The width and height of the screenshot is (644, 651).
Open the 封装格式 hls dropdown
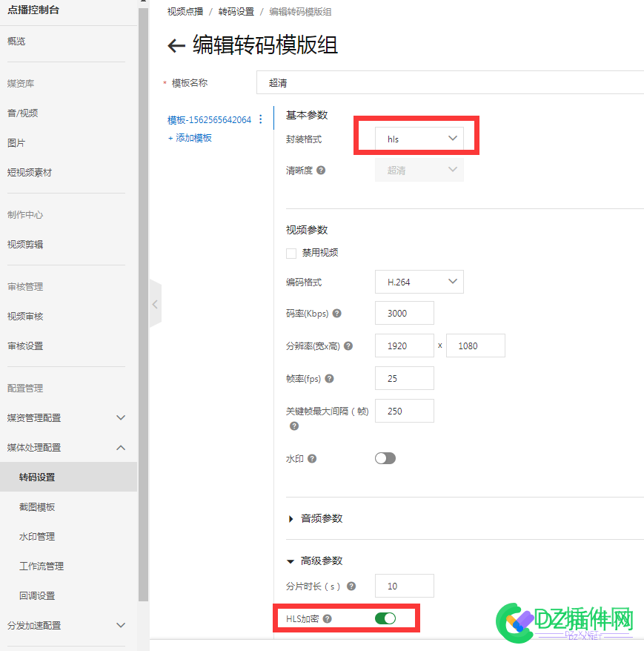[x=419, y=139]
